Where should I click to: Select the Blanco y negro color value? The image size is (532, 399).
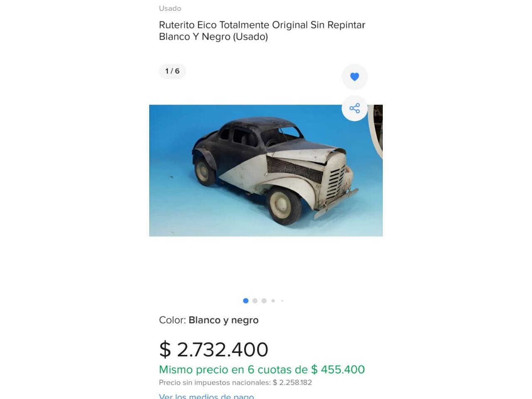coord(224,320)
